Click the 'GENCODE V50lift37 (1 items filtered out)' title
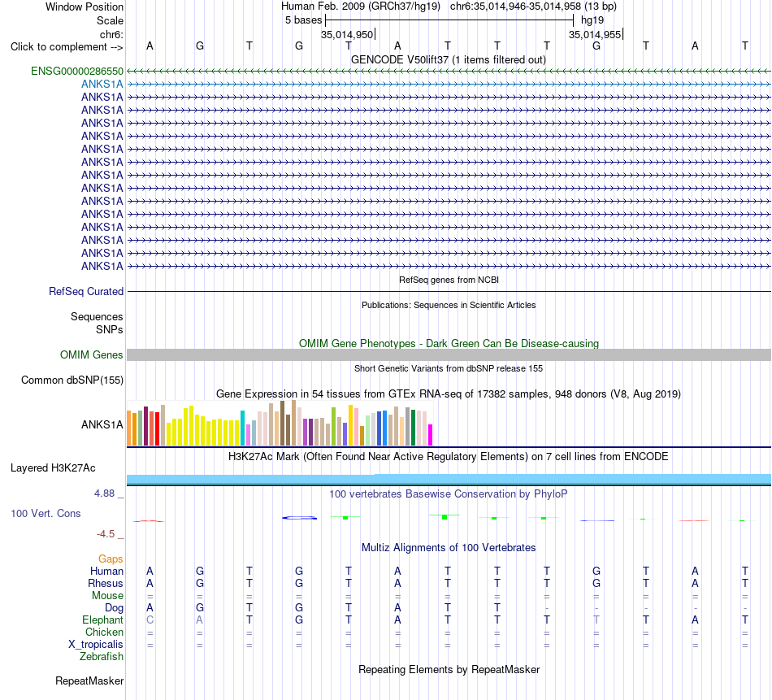772x700 pixels. coord(449,59)
